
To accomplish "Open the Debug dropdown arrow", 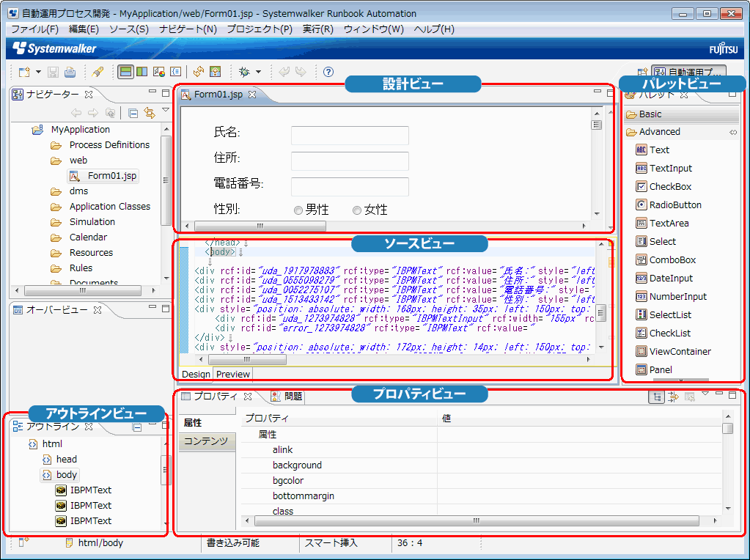I will (x=258, y=73).
